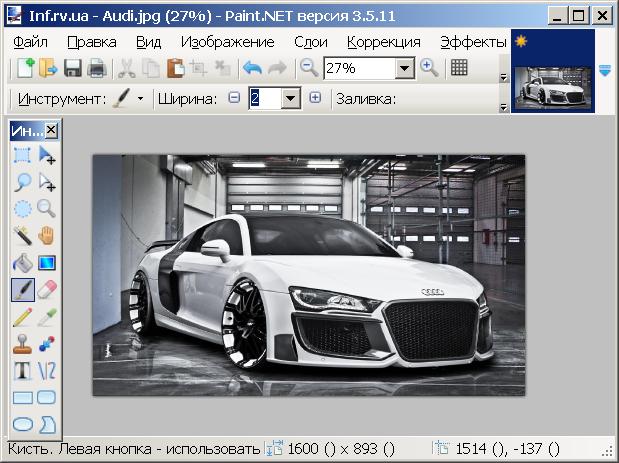Open the Коррекция menu
Viewport: 619px width, 463px height.
tap(383, 42)
